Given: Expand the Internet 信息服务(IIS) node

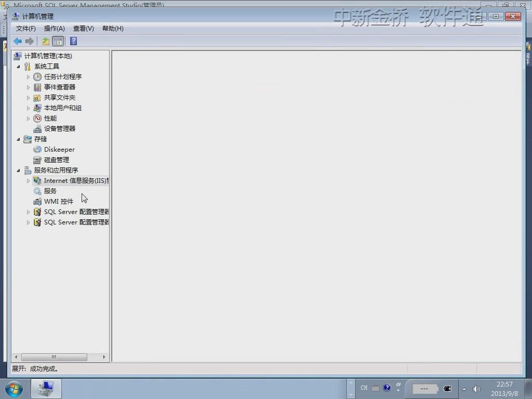Looking at the screenshot, I should [28, 181].
